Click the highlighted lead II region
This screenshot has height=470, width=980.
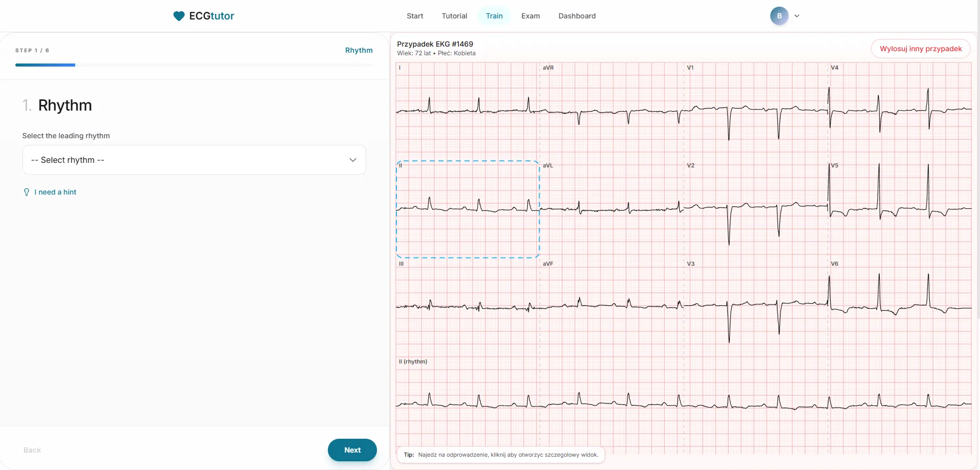[468, 208]
